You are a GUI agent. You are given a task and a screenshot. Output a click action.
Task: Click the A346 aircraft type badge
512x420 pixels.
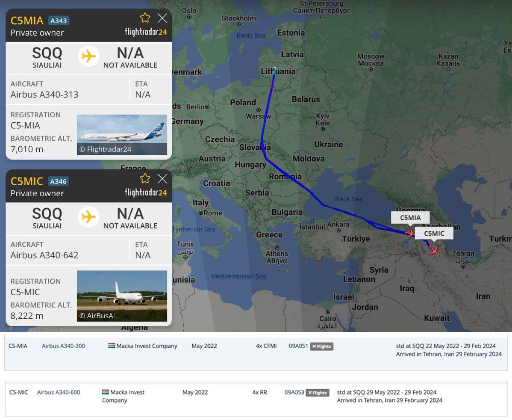pyautogui.click(x=59, y=181)
